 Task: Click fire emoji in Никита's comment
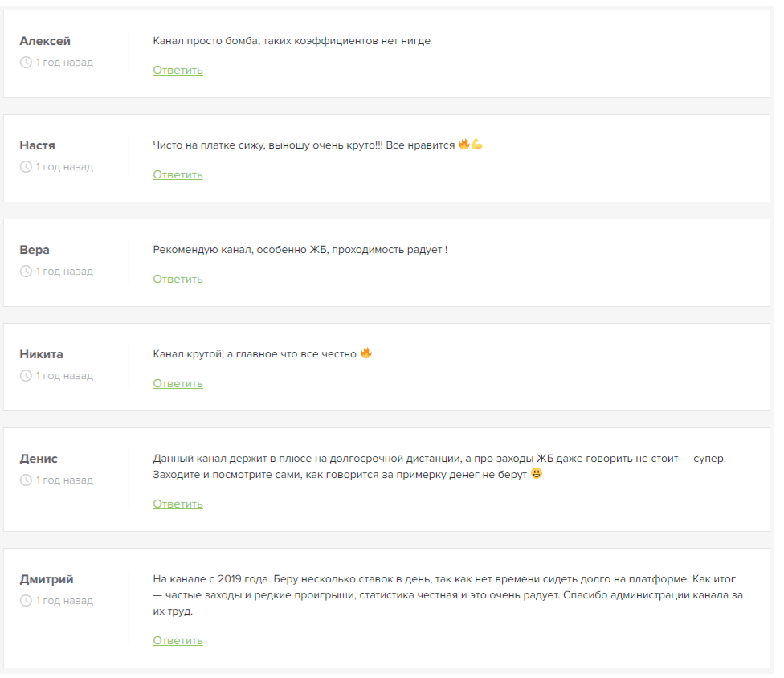(x=366, y=353)
